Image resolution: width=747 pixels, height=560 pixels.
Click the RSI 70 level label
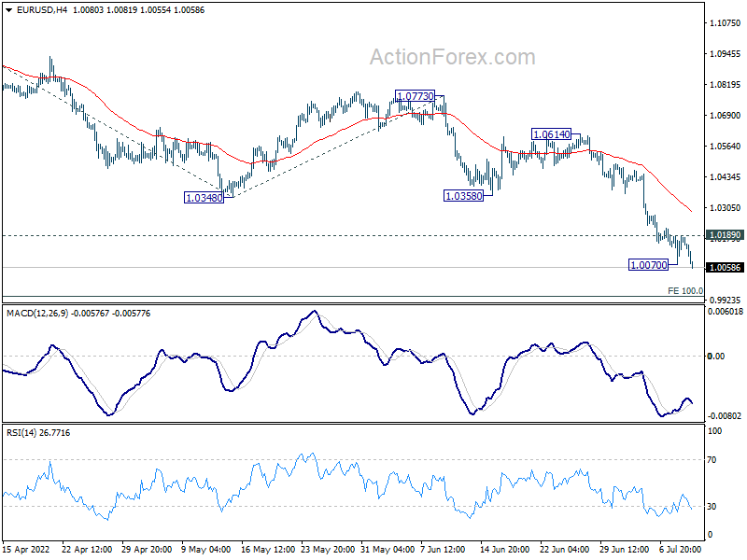(x=712, y=460)
